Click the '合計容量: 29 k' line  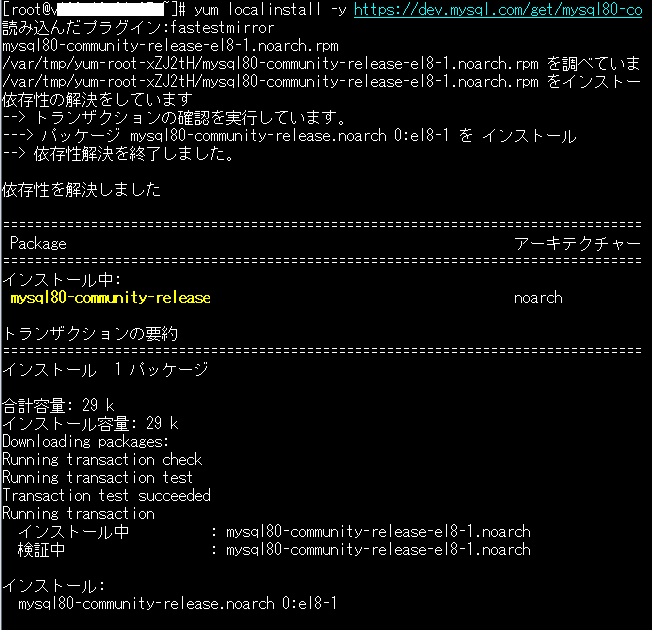tap(58, 405)
